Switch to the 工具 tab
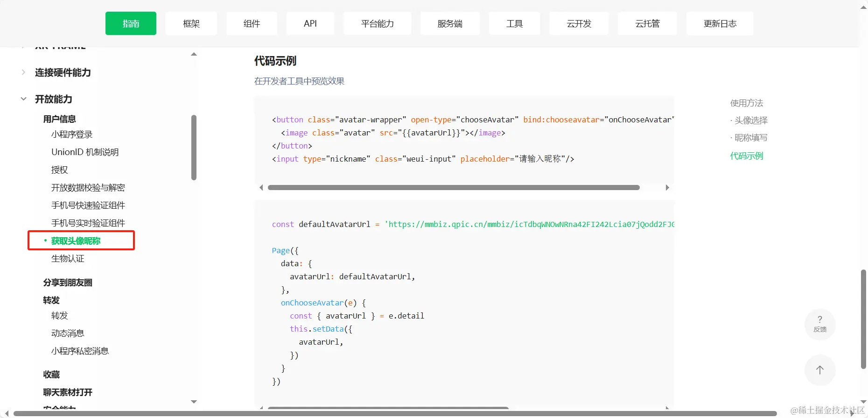The width and height of the screenshot is (868, 418). [515, 23]
